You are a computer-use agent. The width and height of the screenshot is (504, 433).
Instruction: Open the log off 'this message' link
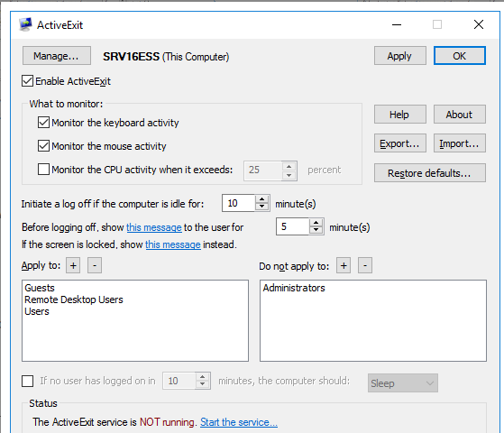[x=154, y=227]
